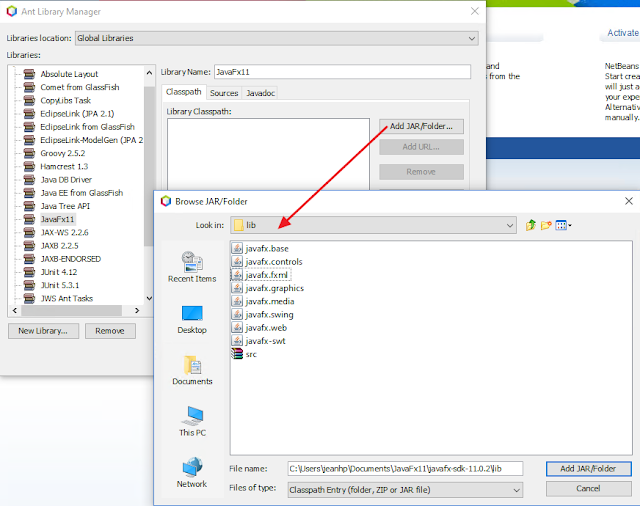
Task: Select JAXB 2.2.5 library icon
Action: (x=29, y=245)
